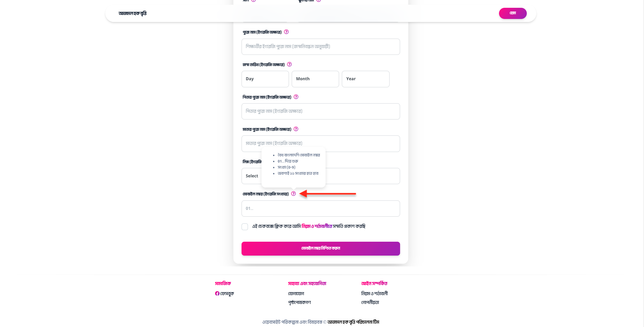The height and width of the screenshot is (327, 644).
Task: Go to the গোপনীয়তা footer link
Action: tap(370, 302)
